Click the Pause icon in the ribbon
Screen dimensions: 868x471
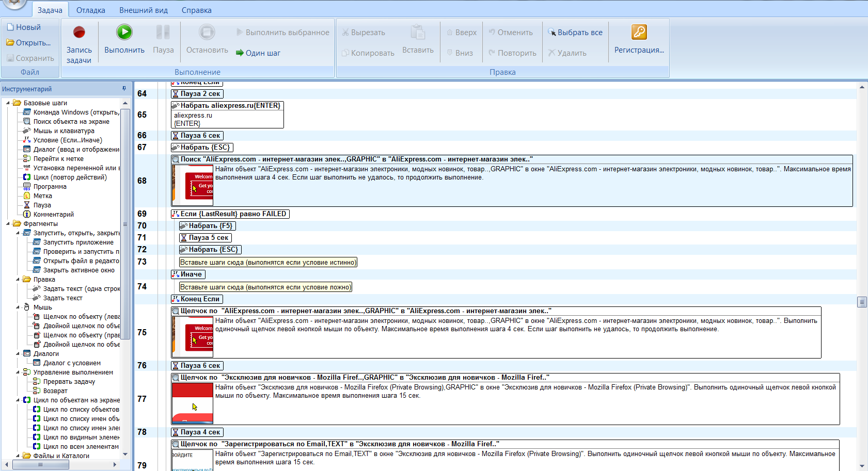(x=163, y=32)
